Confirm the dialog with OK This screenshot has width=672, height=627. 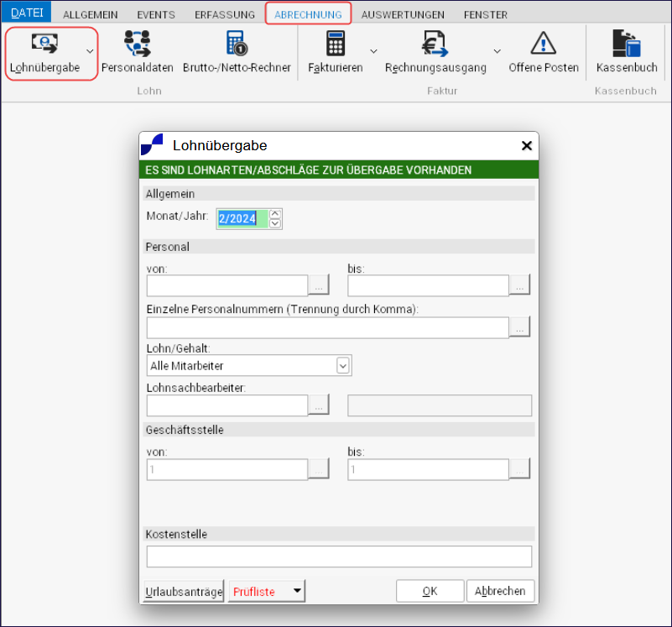[x=430, y=591]
